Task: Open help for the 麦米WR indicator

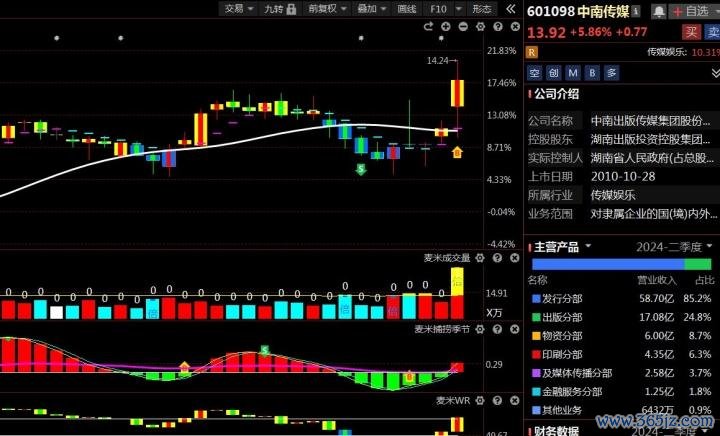Action: click(497, 401)
